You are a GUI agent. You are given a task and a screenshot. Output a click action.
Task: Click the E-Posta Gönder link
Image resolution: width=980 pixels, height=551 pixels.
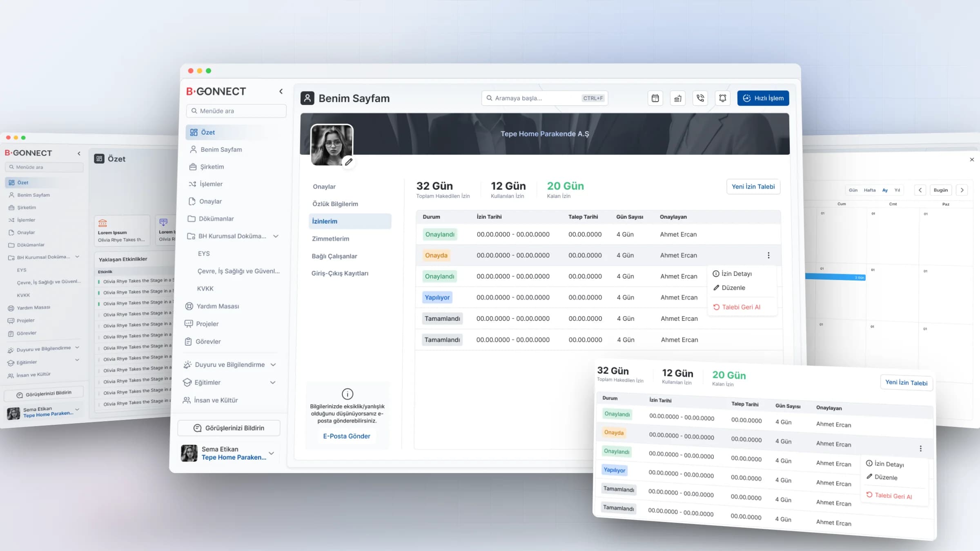[347, 436]
